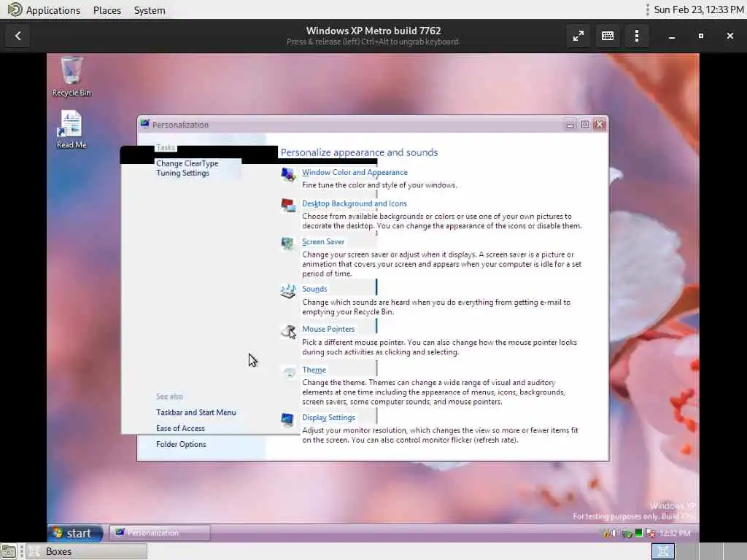Open the Boxes three-dot menu

coord(637,36)
